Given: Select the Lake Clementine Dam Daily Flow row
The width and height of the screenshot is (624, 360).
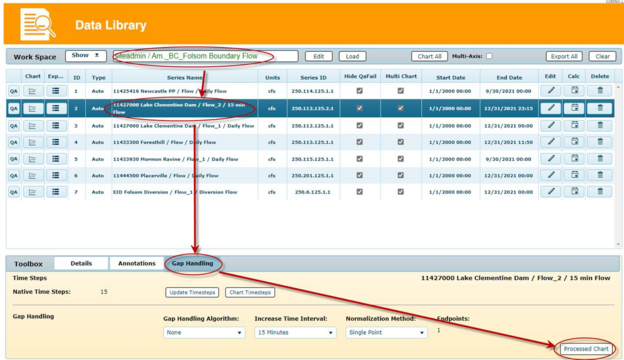Looking at the screenshot, I should pyautogui.click(x=310, y=126).
